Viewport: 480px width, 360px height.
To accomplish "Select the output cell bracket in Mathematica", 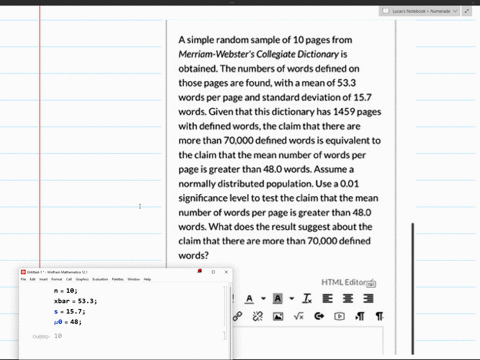I will (x=225, y=336).
